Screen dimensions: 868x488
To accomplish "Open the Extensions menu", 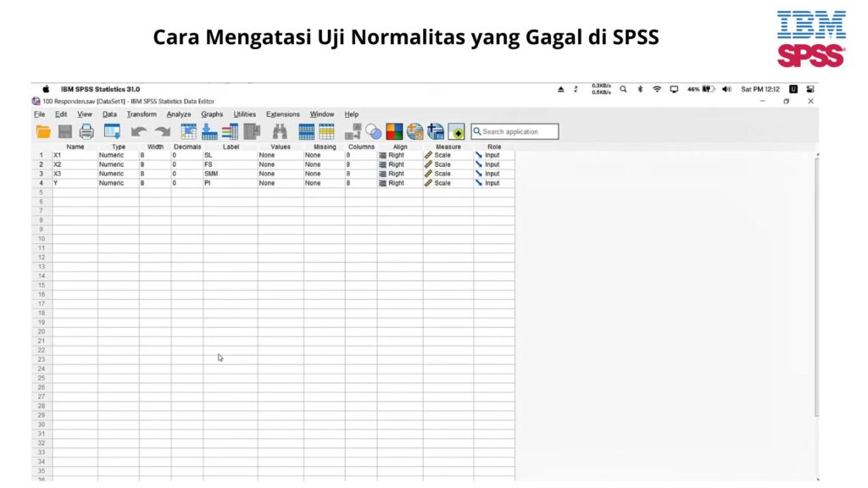I will [x=283, y=114].
